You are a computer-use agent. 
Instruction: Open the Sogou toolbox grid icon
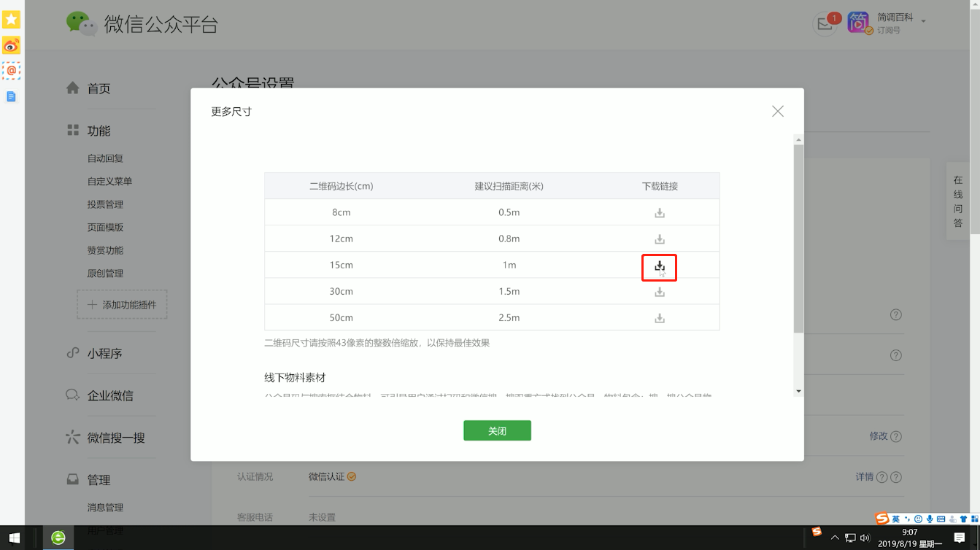(974, 519)
